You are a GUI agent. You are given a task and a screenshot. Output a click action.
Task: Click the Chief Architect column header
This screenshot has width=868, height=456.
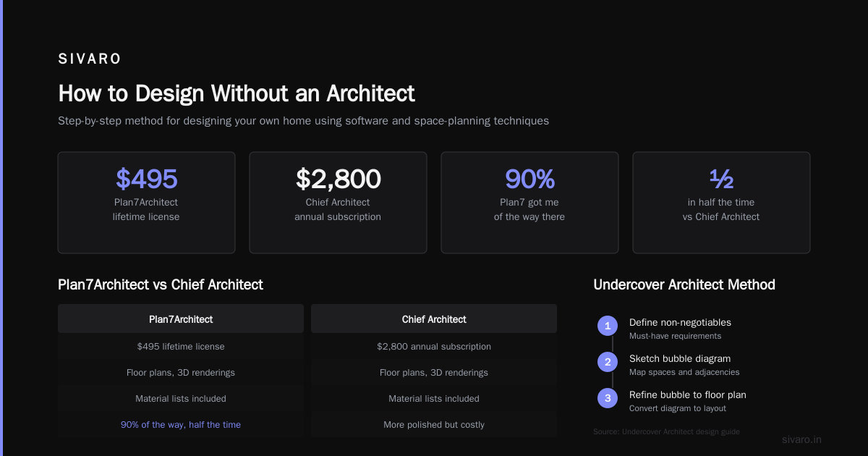434,318
